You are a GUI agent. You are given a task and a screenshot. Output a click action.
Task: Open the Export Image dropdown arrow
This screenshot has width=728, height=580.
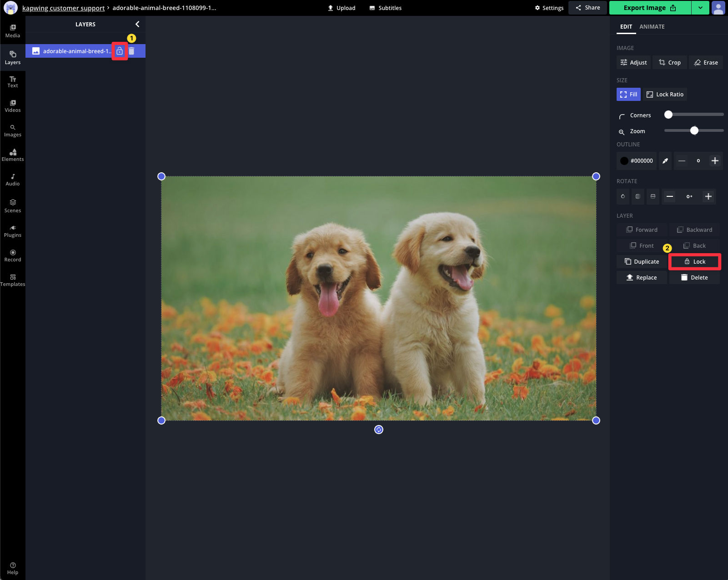pos(700,8)
